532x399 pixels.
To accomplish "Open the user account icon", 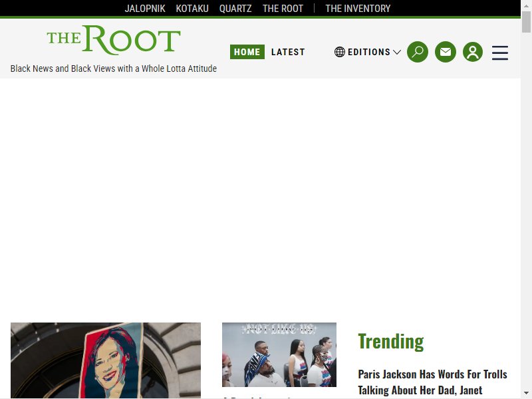I will tap(473, 52).
